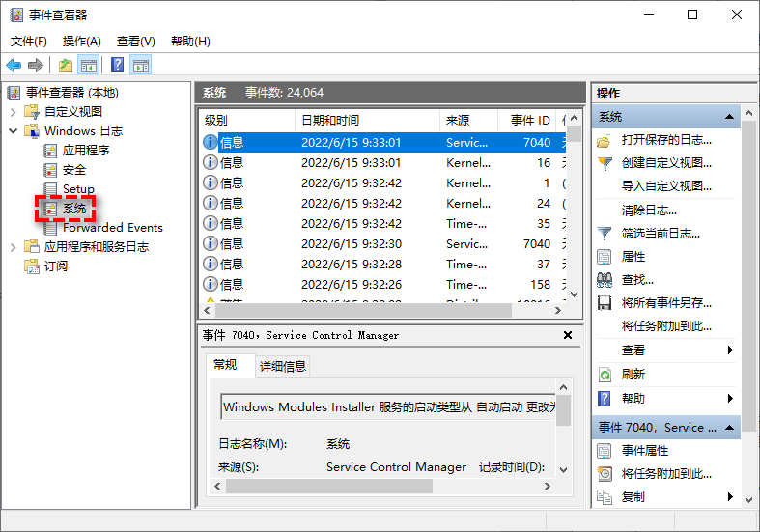
Task: Open the 系统 log in the tree
Action: pyautogui.click(x=74, y=209)
